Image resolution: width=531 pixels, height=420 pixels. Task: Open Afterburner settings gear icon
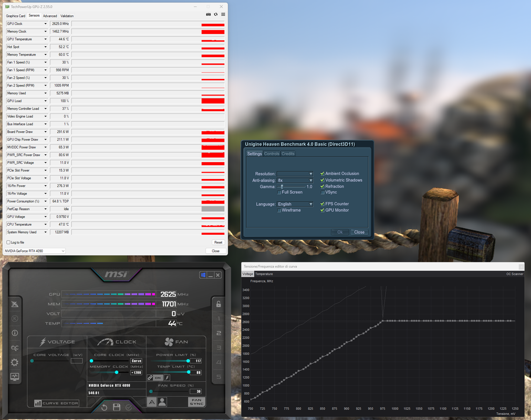15,362
